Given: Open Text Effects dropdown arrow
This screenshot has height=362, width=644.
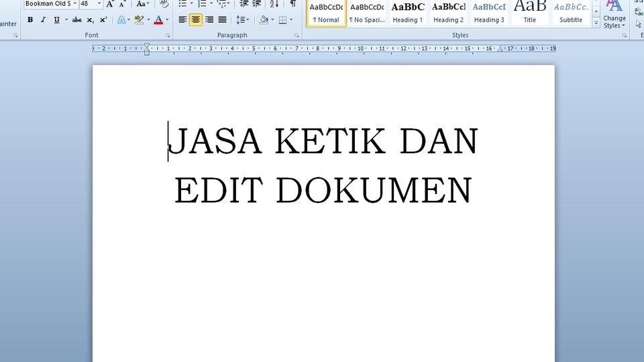Looking at the screenshot, I should click(129, 19).
